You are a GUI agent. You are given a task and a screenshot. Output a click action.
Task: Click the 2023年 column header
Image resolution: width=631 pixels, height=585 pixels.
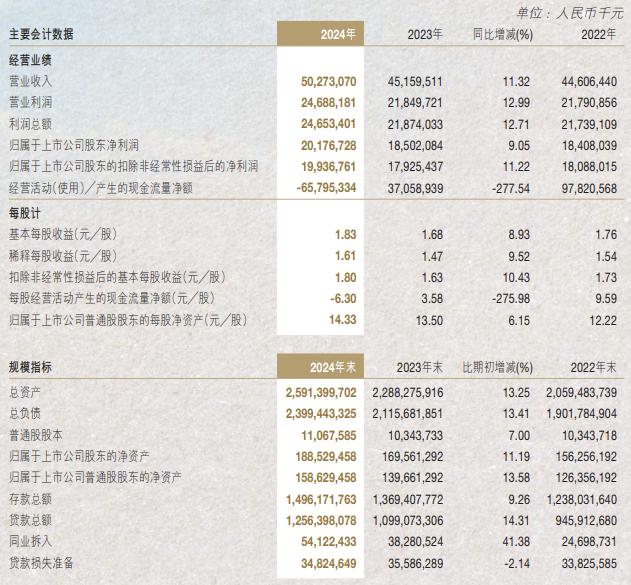click(x=425, y=35)
